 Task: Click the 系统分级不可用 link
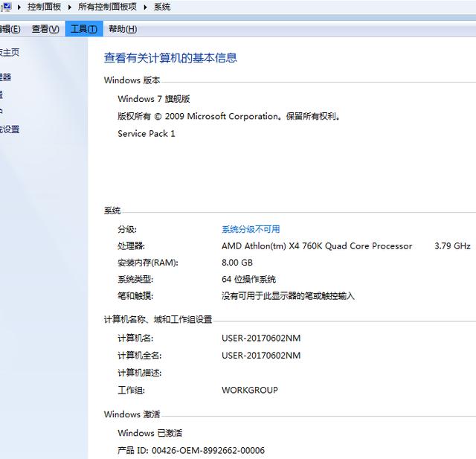(x=251, y=229)
